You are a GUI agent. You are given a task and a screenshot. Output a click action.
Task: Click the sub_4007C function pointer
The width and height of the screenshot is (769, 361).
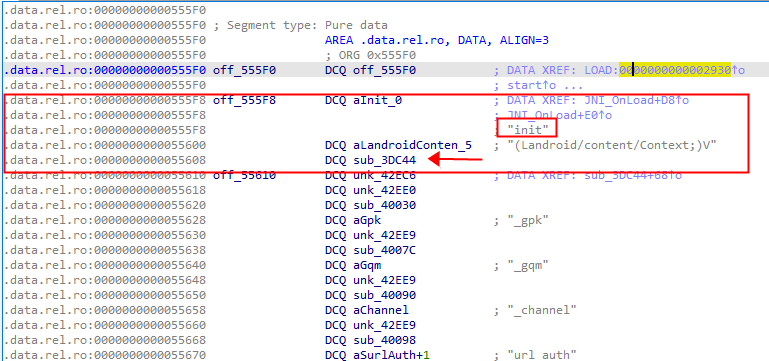(x=384, y=250)
